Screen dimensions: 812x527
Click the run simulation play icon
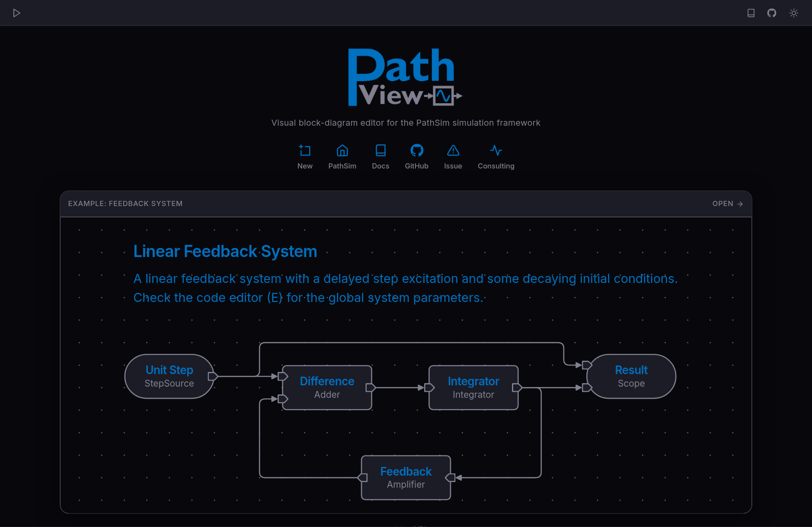pos(16,13)
